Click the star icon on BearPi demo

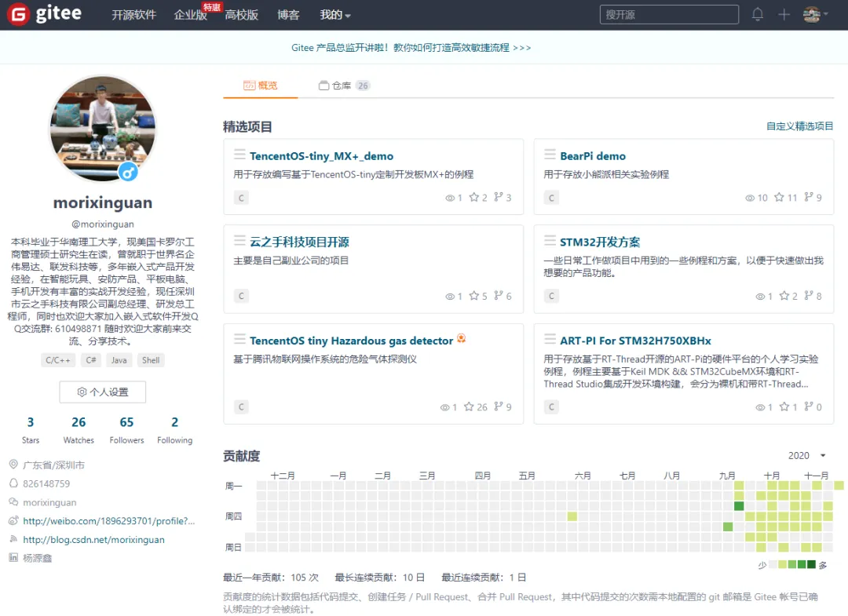[780, 197]
